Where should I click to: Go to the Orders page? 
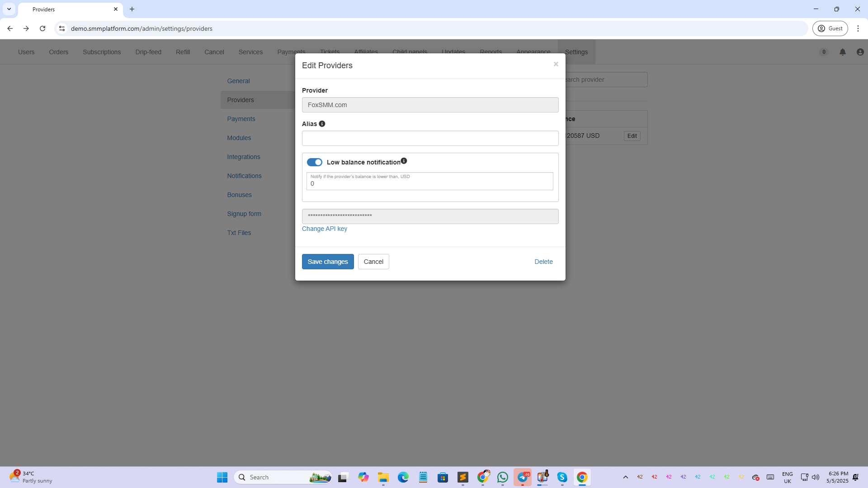click(58, 52)
